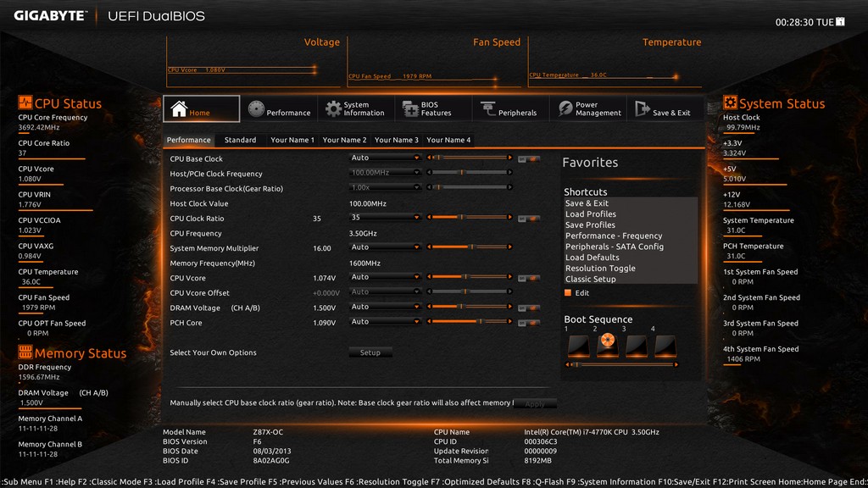Click the Memory Status module icon
The height and width of the screenshot is (488, 868).
click(25, 352)
